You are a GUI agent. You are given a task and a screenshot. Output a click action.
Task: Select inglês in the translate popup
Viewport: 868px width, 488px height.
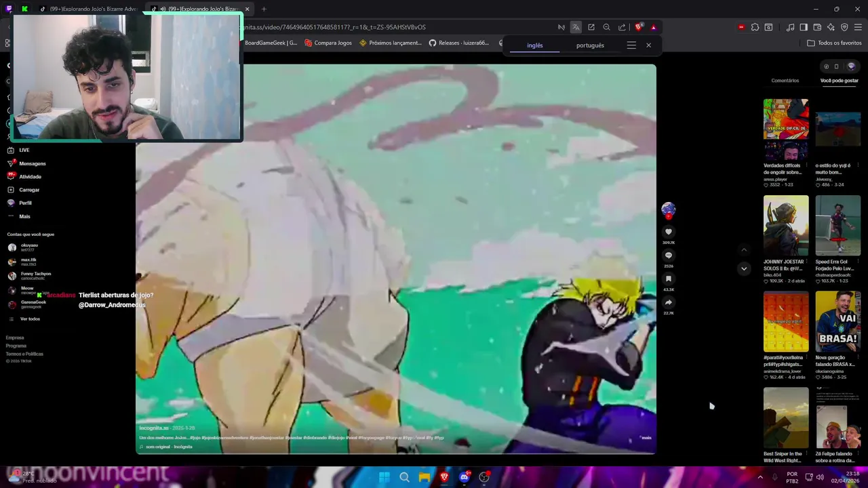pos(535,45)
